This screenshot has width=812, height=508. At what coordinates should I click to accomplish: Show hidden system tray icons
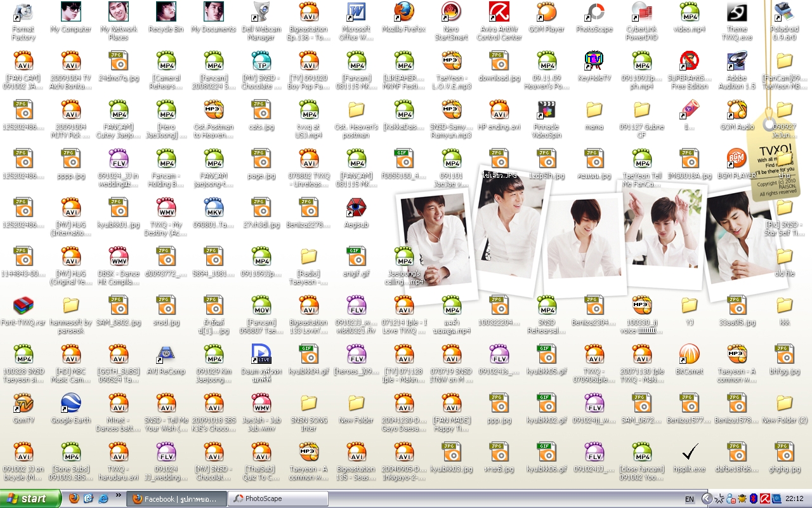[707, 499]
